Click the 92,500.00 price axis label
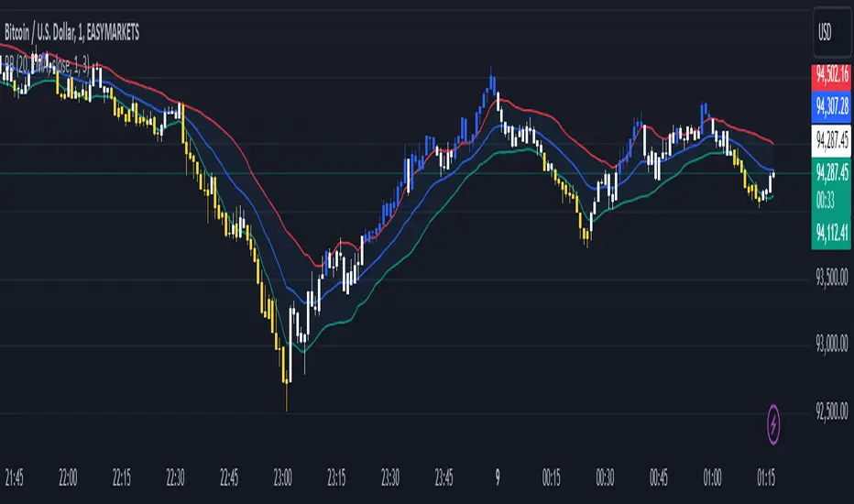The height and width of the screenshot is (504, 854). (829, 413)
